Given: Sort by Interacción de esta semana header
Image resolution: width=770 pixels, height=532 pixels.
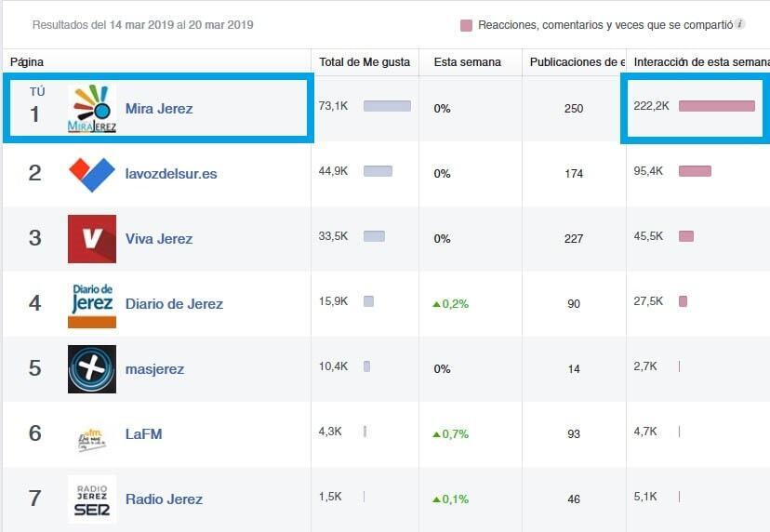Looking at the screenshot, I should tap(697, 62).
